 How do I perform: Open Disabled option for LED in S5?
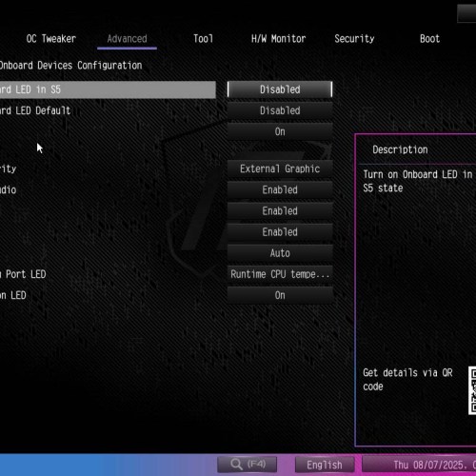tap(280, 89)
